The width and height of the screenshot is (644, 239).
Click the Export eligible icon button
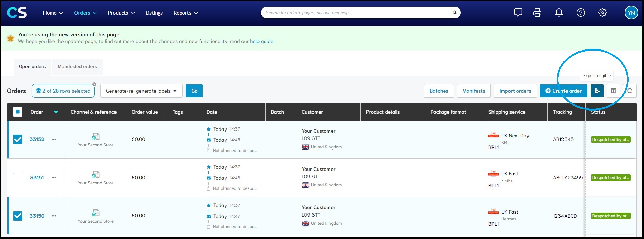point(597,91)
